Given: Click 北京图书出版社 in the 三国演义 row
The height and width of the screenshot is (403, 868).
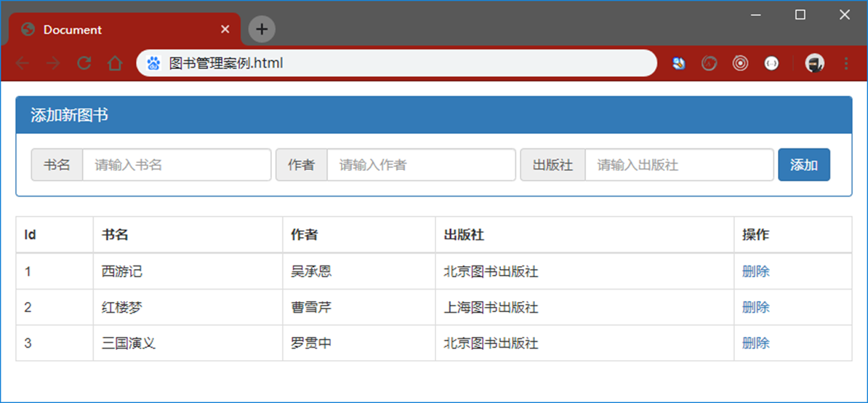Looking at the screenshot, I should click(x=491, y=343).
